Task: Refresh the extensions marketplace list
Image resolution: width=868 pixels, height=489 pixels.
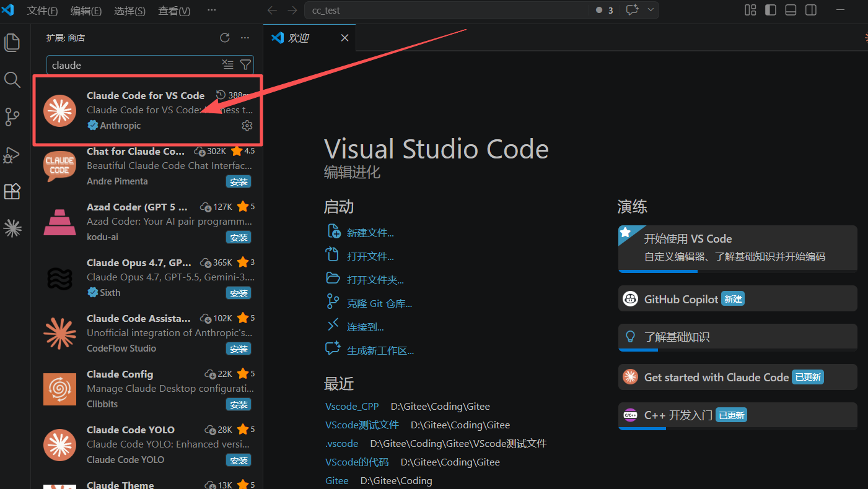Action: pos(225,38)
